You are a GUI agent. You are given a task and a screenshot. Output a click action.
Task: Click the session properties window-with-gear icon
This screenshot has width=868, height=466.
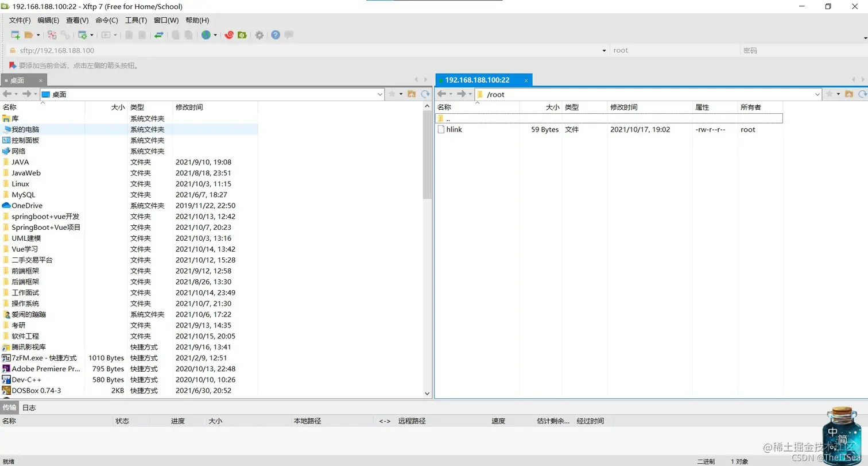click(82, 35)
